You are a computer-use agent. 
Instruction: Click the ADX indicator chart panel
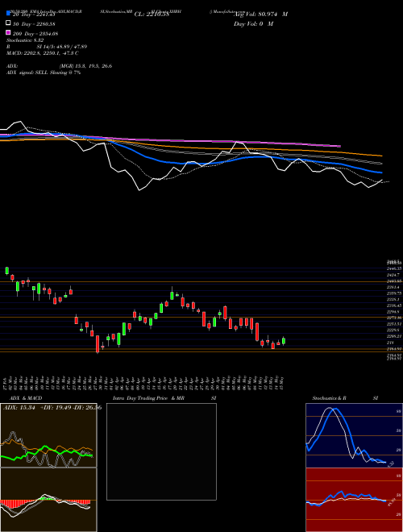(x=48, y=435)
